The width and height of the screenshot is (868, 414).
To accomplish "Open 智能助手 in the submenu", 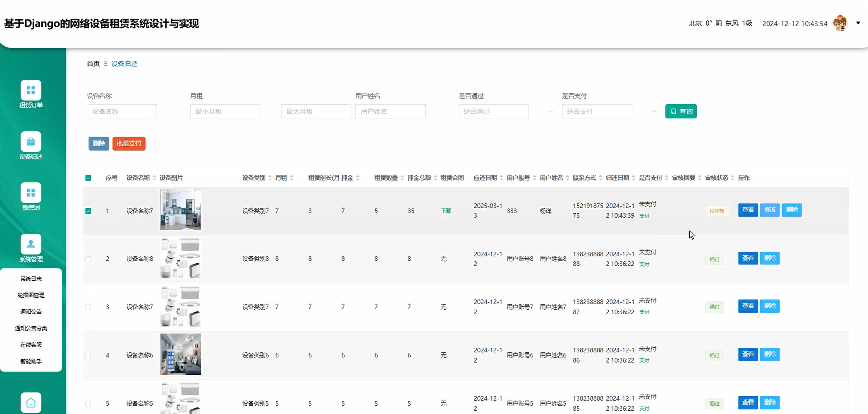I will pyautogui.click(x=31, y=361).
